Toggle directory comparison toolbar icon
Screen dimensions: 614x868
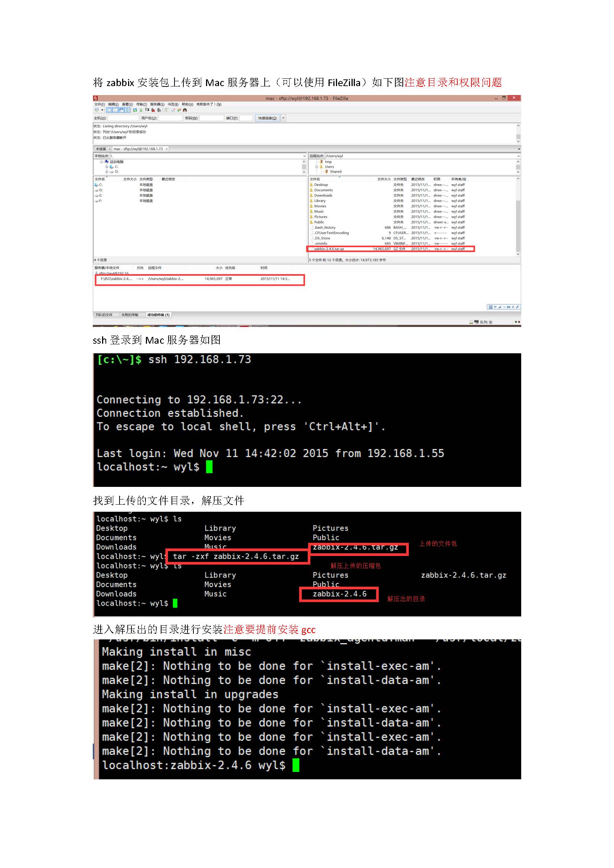173,110
